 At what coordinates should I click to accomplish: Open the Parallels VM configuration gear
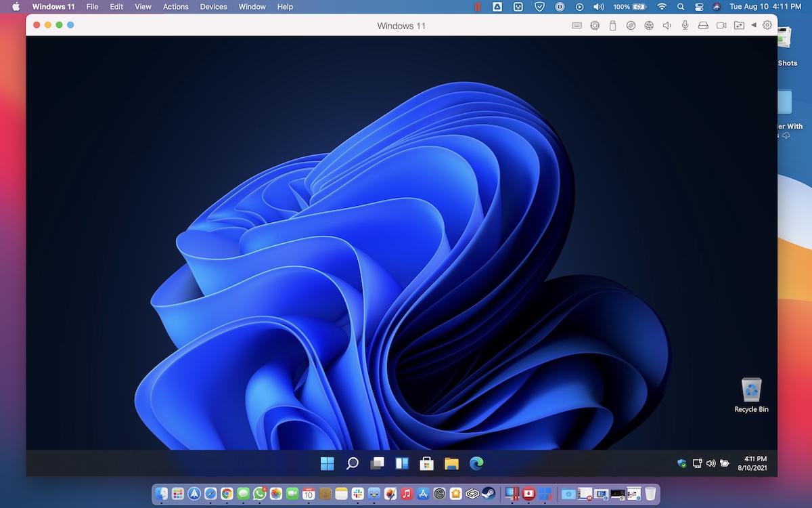click(767, 26)
